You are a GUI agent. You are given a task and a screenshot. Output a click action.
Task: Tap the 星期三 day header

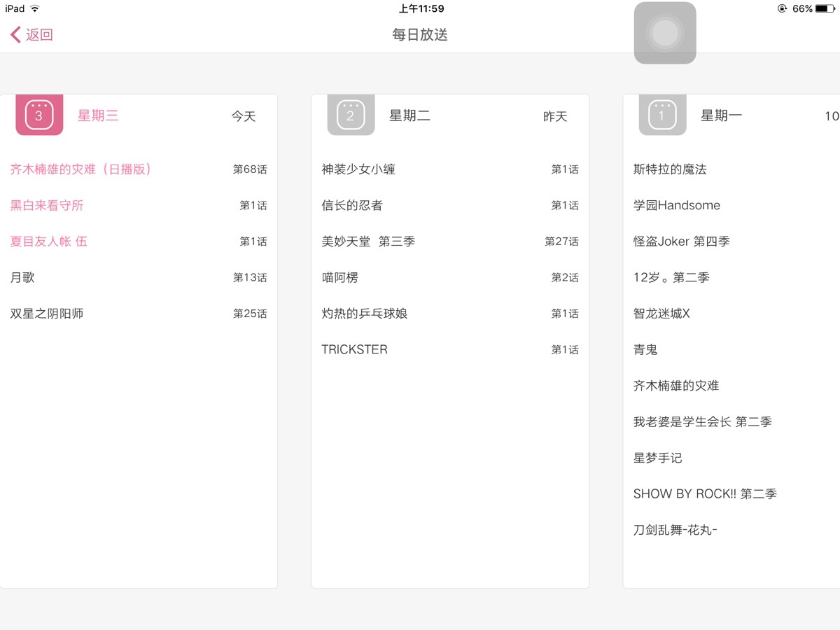[x=98, y=116]
